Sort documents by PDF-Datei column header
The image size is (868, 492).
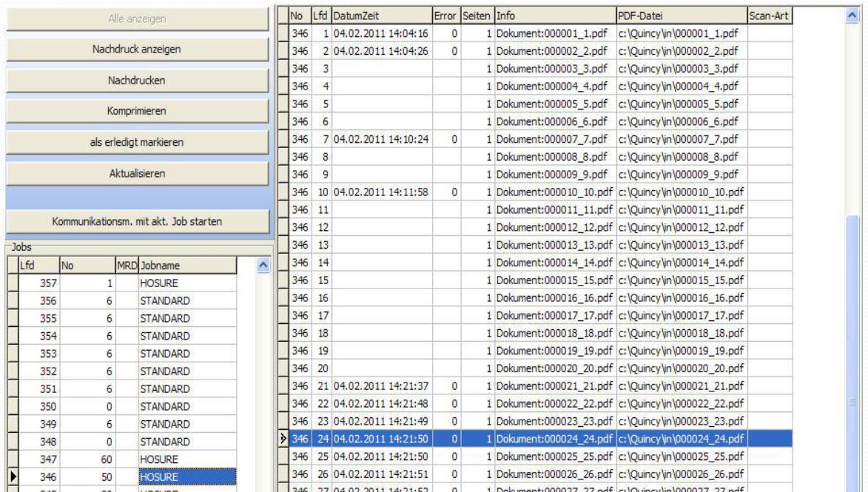680,16
